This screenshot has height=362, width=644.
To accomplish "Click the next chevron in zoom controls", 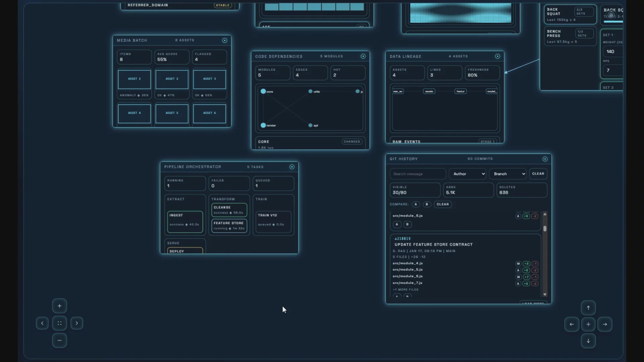I will tap(77, 323).
